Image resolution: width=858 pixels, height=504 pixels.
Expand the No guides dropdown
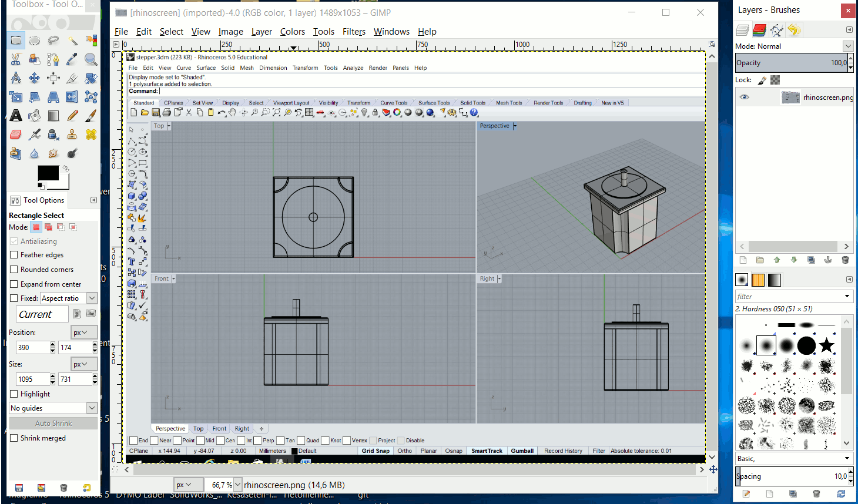(x=92, y=408)
